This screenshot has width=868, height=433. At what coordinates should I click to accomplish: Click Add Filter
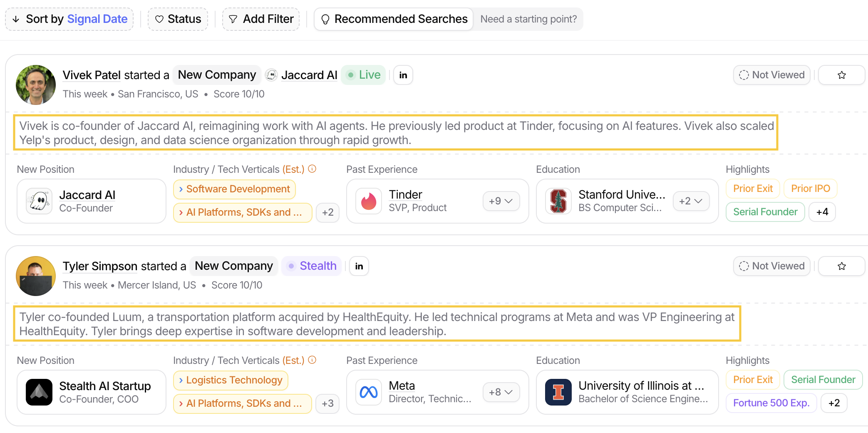point(261,19)
